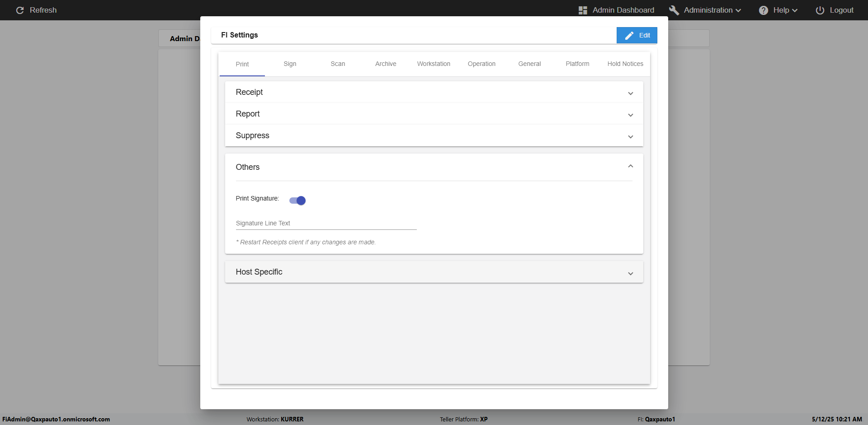Switch to the Archive tab
Viewport: 868px width, 425px height.
(x=386, y=64)
